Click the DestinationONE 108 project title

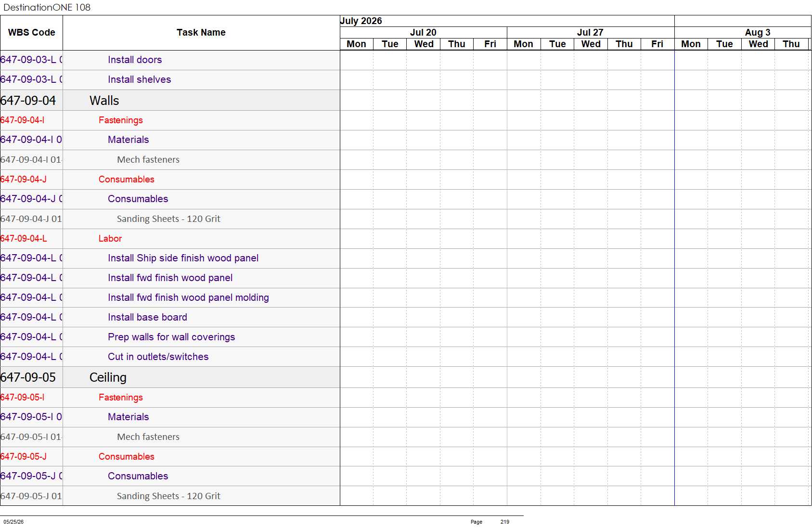[47, 7]
